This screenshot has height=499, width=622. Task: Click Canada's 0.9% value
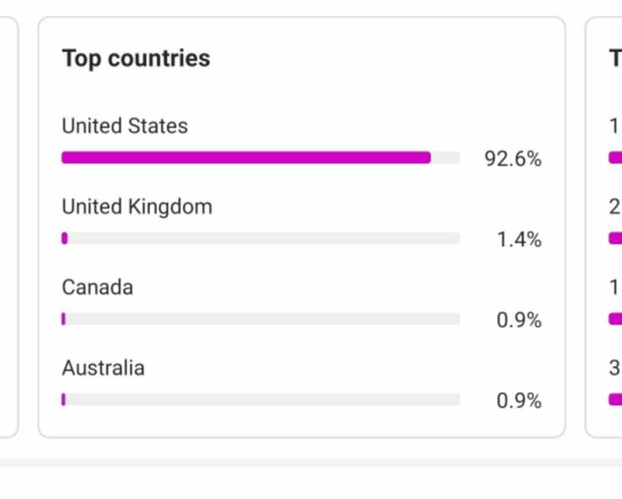click(x=519, y=320)
